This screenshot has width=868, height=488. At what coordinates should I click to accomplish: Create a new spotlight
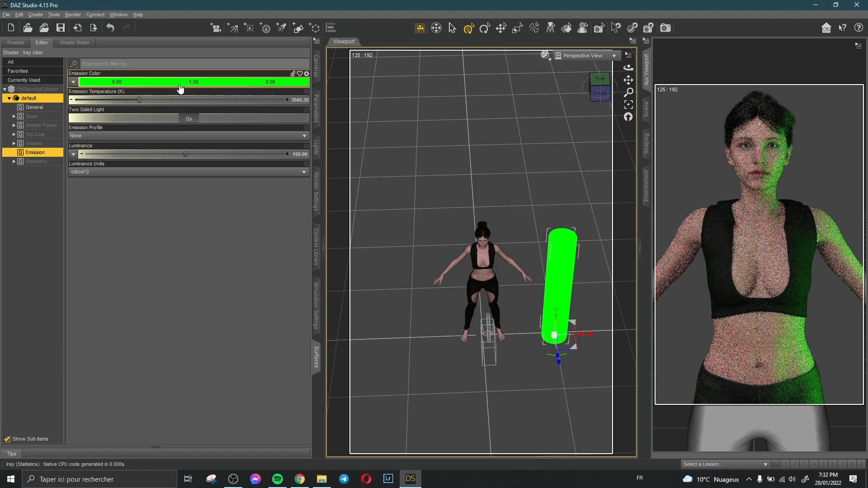point(282,28)
